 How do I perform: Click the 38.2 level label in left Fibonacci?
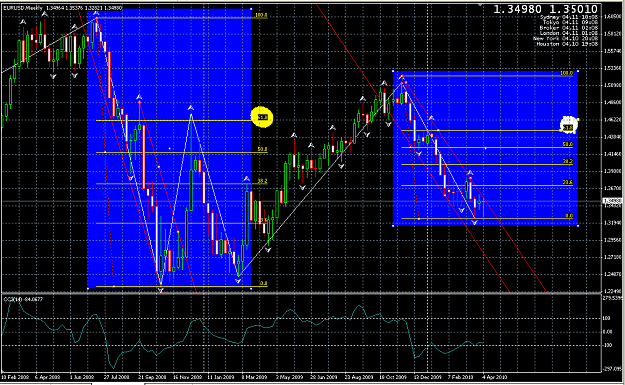point(262,181)
